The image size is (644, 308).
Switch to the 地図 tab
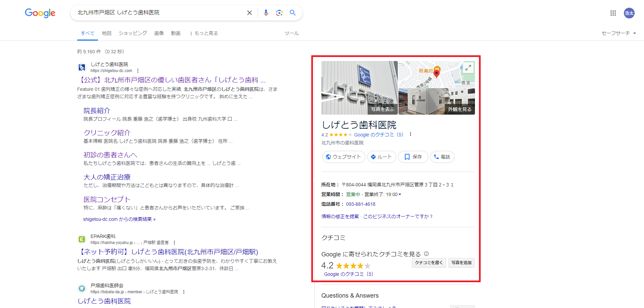[x=106, y=33]
